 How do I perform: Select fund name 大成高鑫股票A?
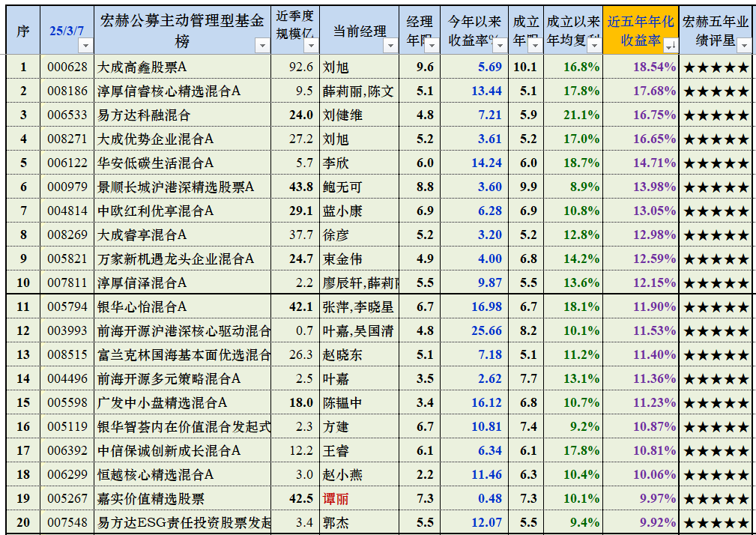click(x=142, y=67)
